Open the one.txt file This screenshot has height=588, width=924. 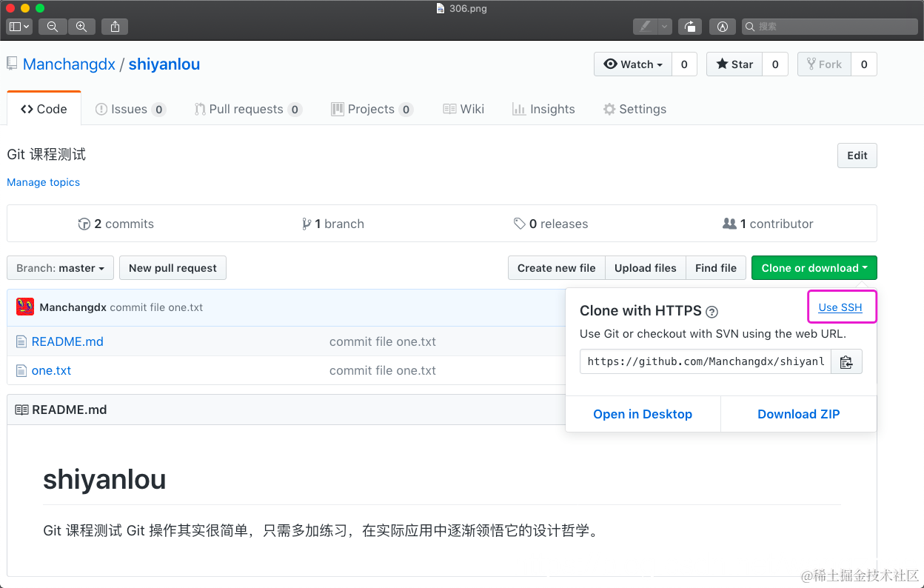click(51, 370)
